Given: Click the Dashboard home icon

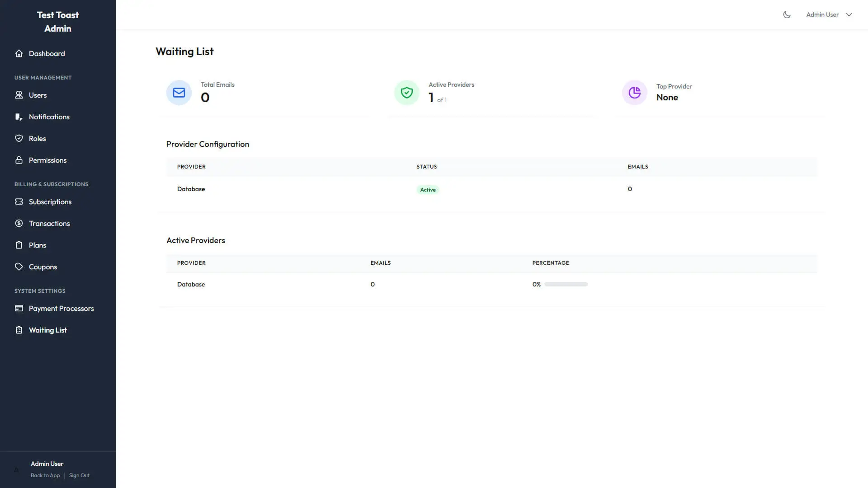Looking at the screenshot, I should pyautogui.click(x=19, y=53).
